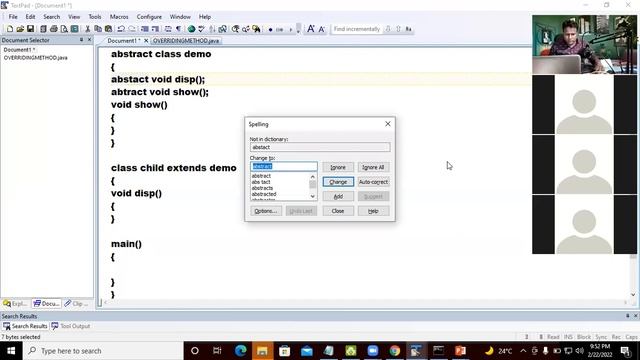640x360 pixels.
Task: Find next occurrence down arrow
Action: point(388,29)
